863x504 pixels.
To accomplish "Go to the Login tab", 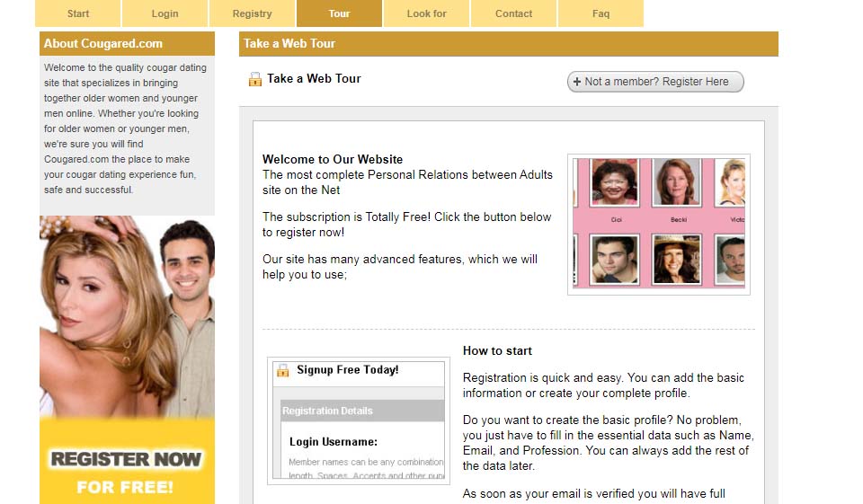I will coord(165,13).
